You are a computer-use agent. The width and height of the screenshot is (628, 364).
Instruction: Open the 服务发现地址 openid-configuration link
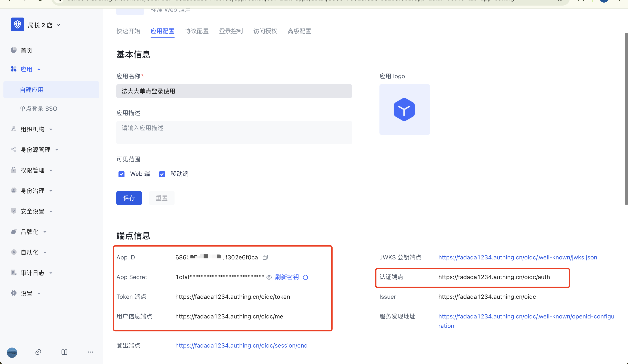526,321
